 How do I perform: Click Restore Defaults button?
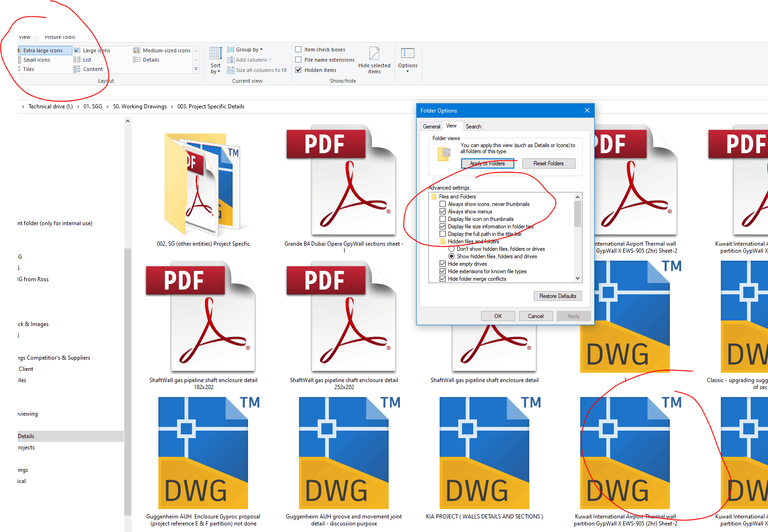[558, 296]
